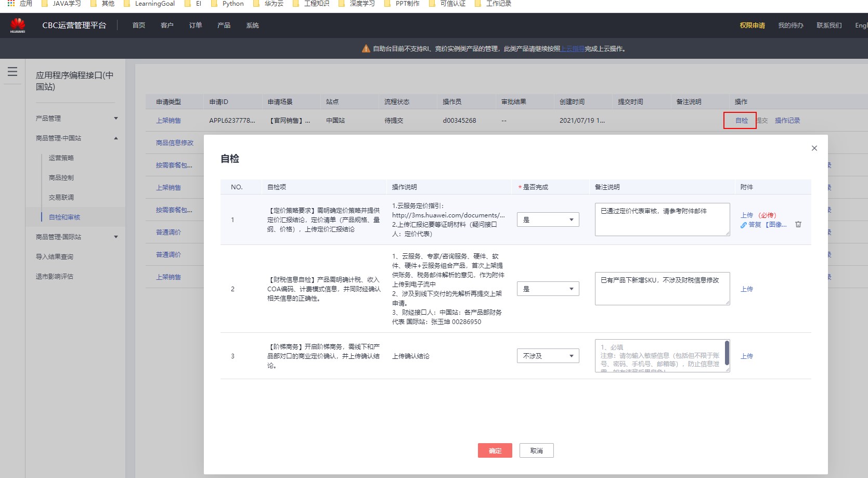The image size is (868, 478).
Task: Open the PPT制作 bookmark folder
Action: click(x=401, y=4)
